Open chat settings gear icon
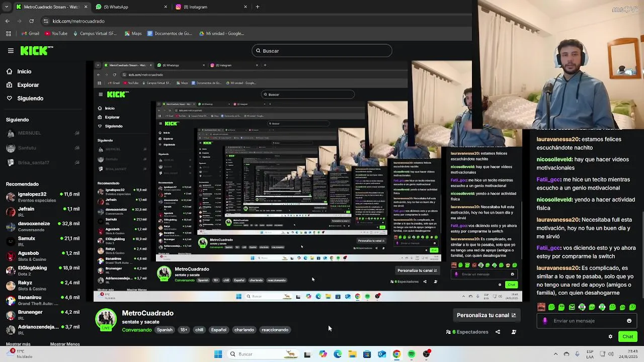The height and width of the screenshot is (362, 644). pos(610,336)
